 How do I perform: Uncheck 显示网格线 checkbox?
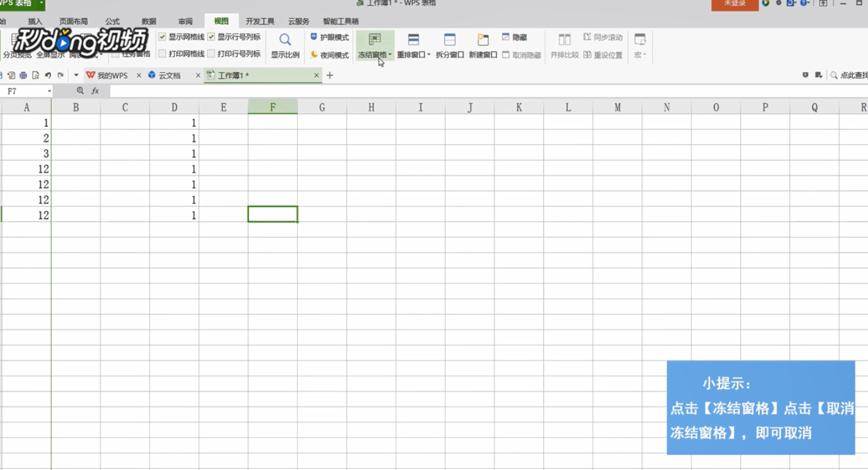162,37
